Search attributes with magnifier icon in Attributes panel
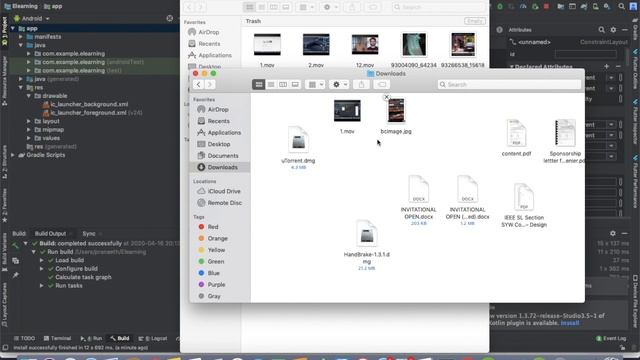Viewport: 640px width, 360px height. coord(601,30)
